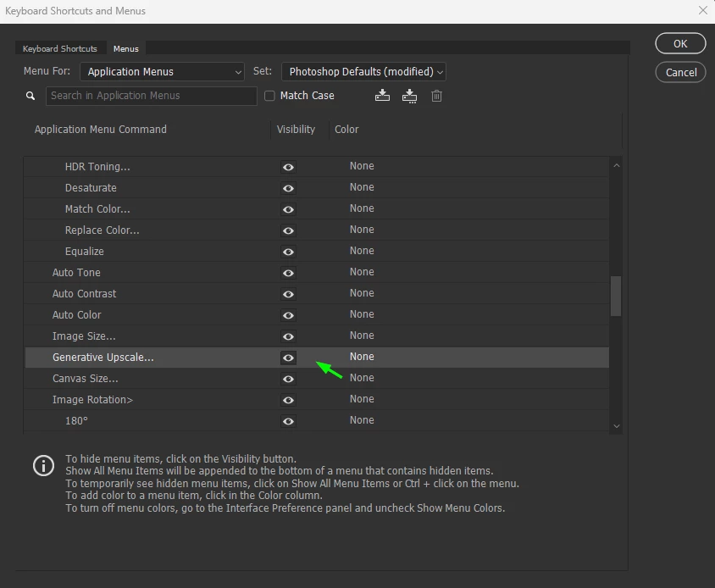Screen dimensions: 715x588
Task: Open color None for Replace Color
Action: [362, 230]
